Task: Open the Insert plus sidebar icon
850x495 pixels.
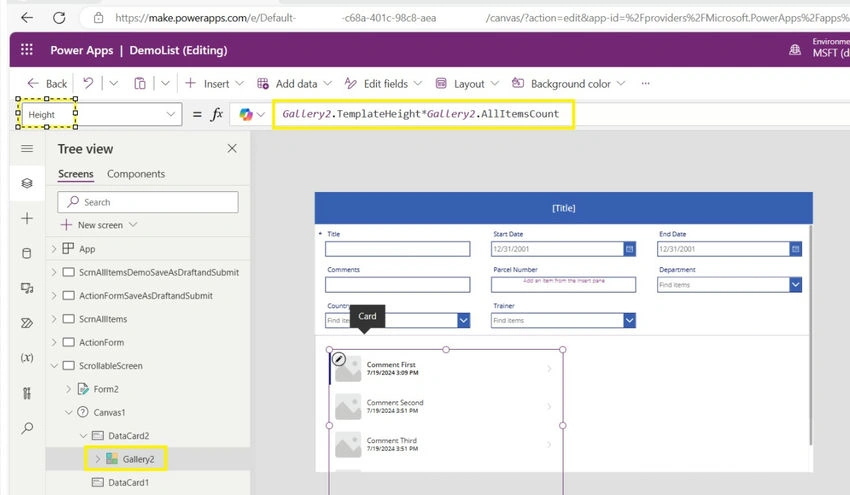Action: (x=27, y=218)
